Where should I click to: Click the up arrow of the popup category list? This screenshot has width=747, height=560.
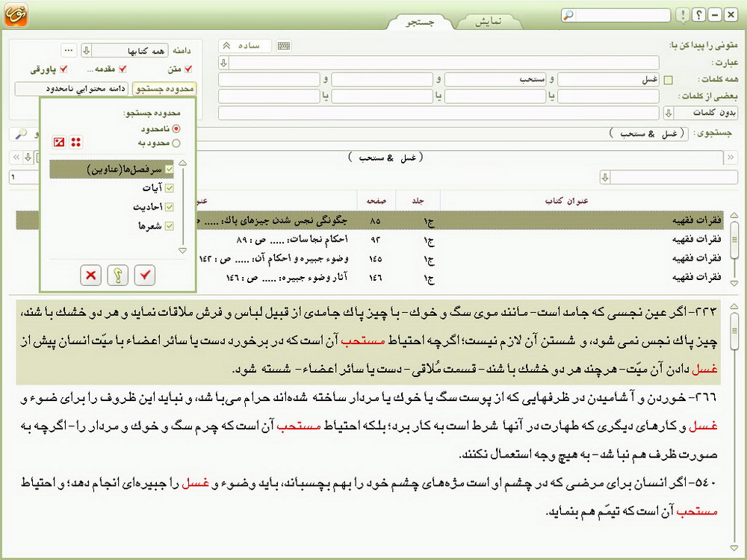pos(182,164)
